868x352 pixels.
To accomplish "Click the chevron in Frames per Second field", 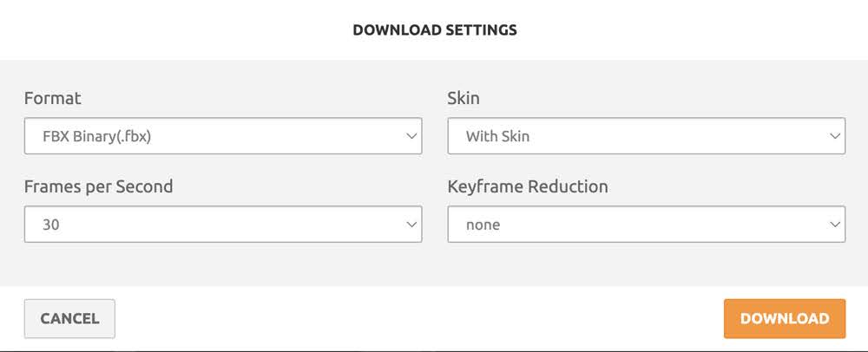I will tap(411, 225).
